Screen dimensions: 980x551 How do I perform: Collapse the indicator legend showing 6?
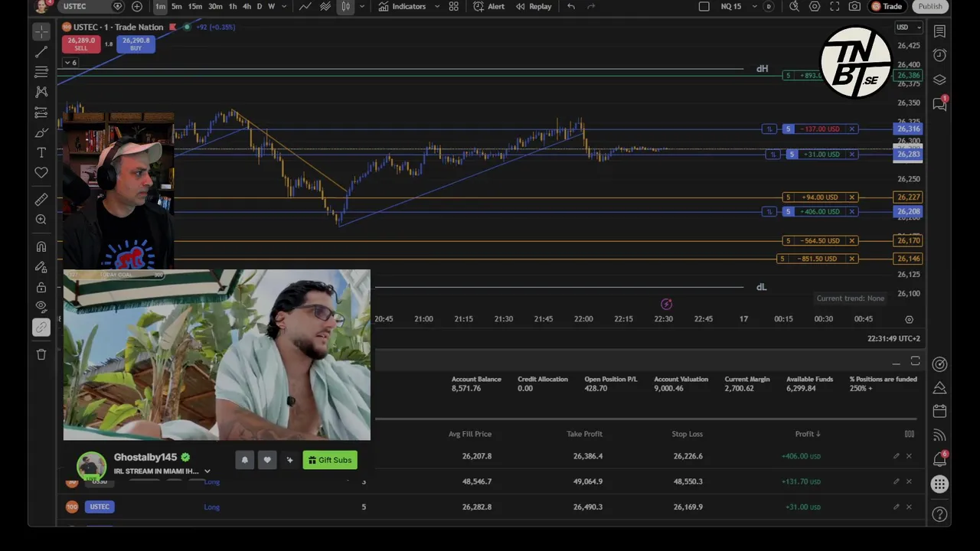tap(70, 63)
